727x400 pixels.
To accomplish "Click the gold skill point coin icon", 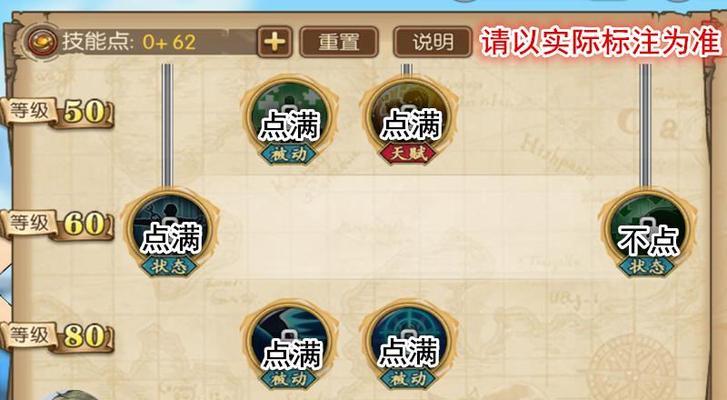I will [x=42, y=41].
